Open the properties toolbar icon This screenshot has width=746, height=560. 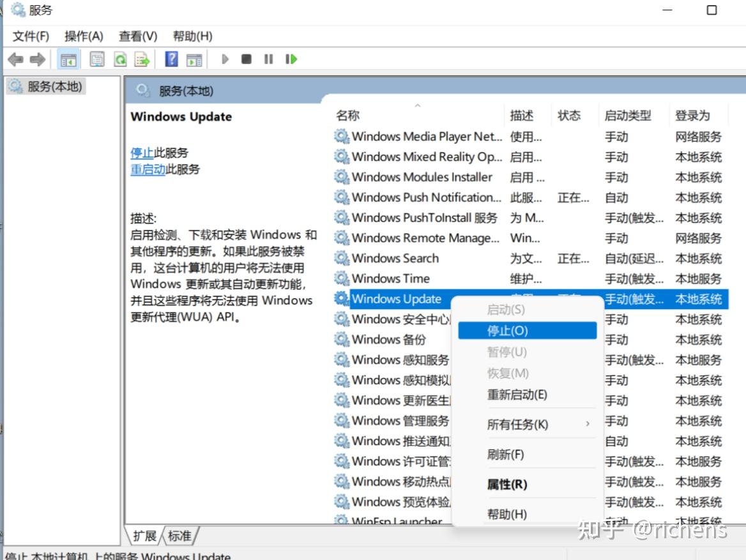[x=96, y=59]
